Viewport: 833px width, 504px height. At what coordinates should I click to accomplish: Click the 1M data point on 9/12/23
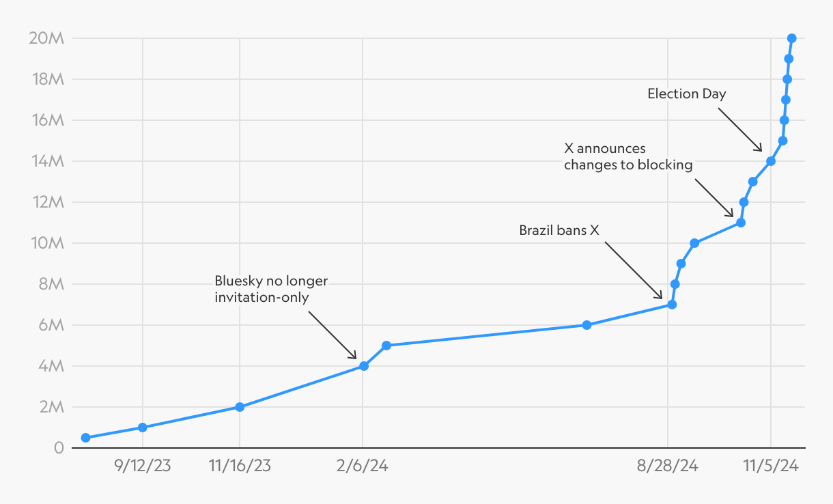143,428
